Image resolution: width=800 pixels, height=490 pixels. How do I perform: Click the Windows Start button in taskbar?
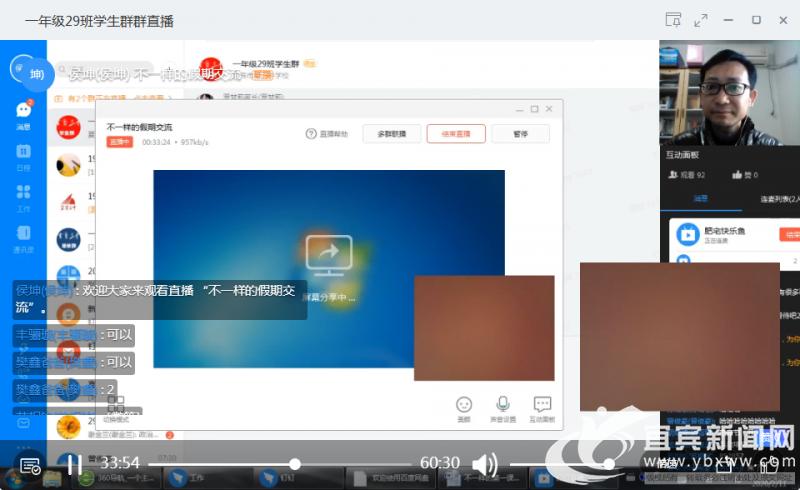(x=14, y=479)
